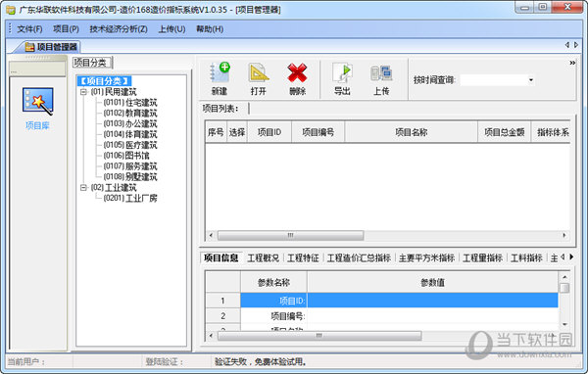Switch to the 工程造价汇总指标 tab

[359, 257]
